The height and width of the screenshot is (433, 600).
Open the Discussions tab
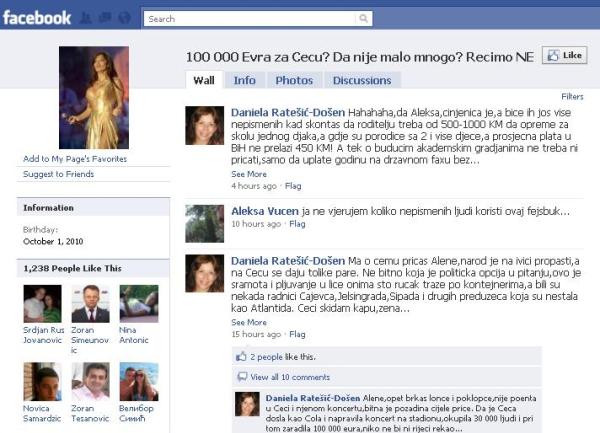(362, 80)
